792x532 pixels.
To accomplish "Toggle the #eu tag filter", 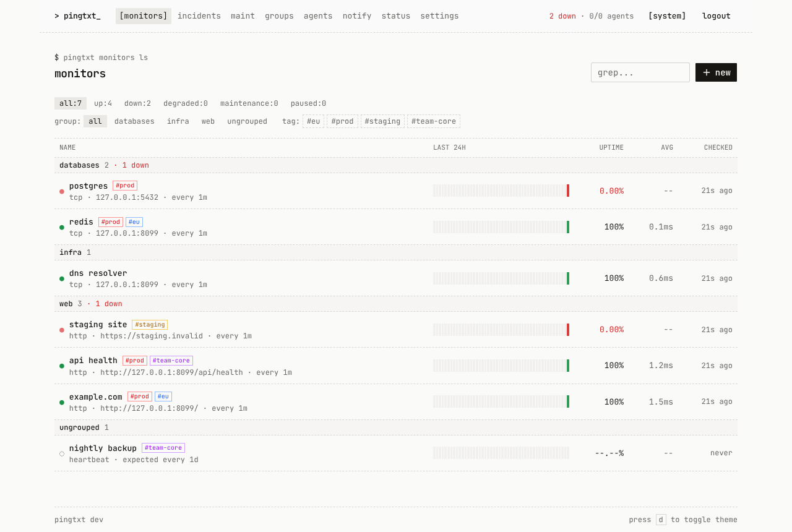I will (x=313, y=121).
